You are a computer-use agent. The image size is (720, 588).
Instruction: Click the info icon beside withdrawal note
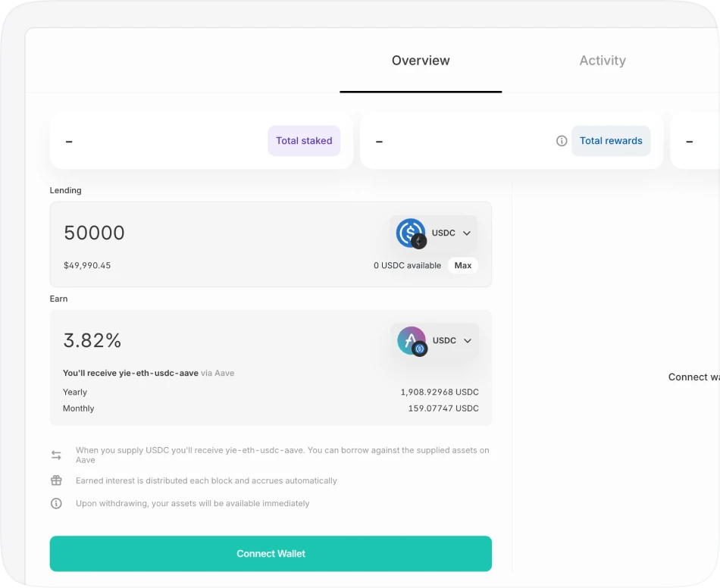56,503
